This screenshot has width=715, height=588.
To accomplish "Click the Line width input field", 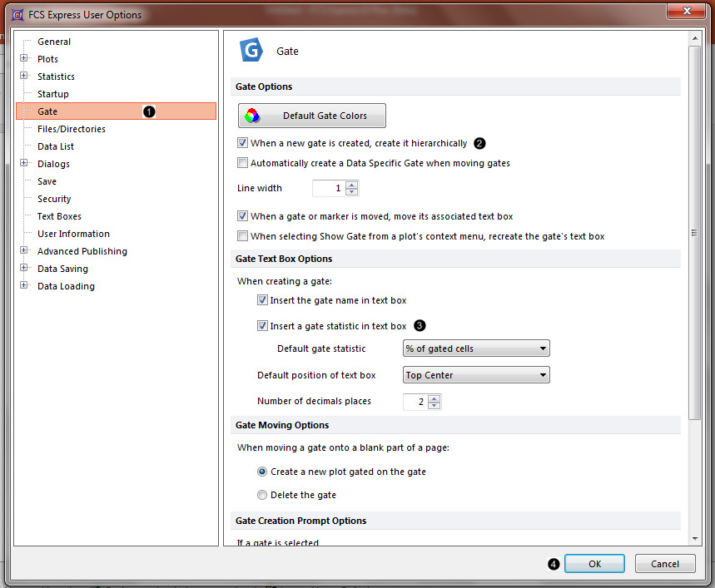I will tap(328, 189).
